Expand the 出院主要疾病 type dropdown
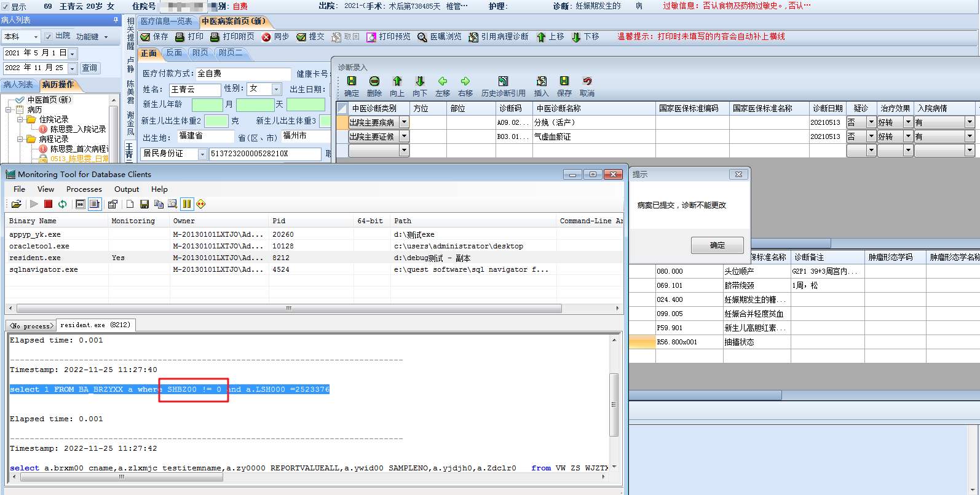Image resolution: width=980 pixels, height=495 pixels. pyautogui.click(x=404, y=122)
